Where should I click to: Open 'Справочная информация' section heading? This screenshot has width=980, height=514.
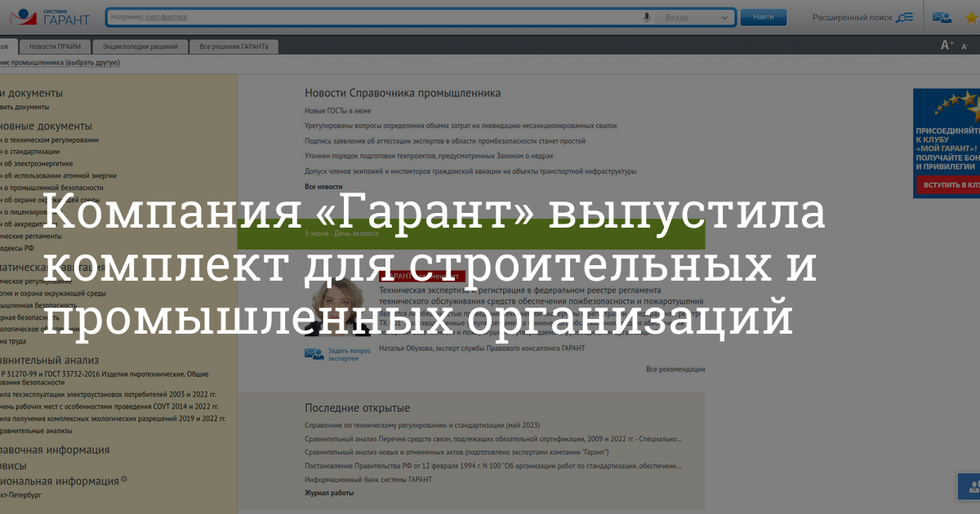click(x=55, y=450)
